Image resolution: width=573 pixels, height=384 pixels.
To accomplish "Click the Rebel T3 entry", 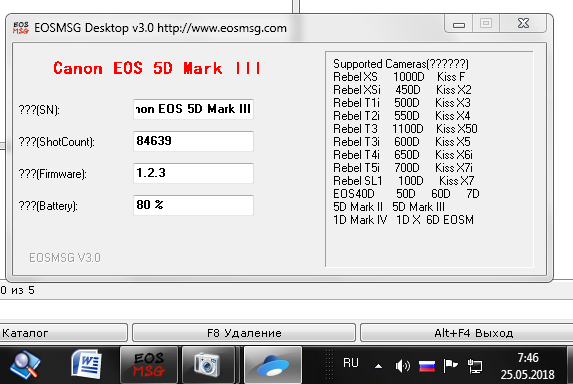I will pyautogui.click(x=355, y=129).
